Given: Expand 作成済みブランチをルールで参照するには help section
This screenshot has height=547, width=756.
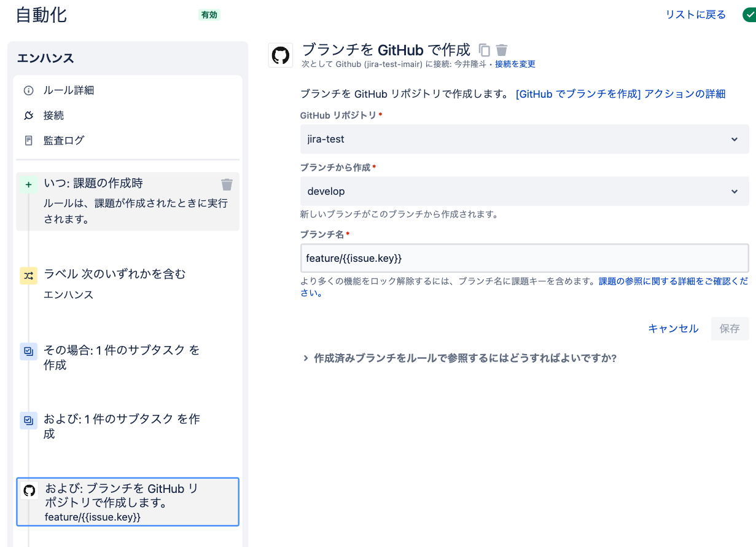Looking at the screenshot, I should 460,358.
